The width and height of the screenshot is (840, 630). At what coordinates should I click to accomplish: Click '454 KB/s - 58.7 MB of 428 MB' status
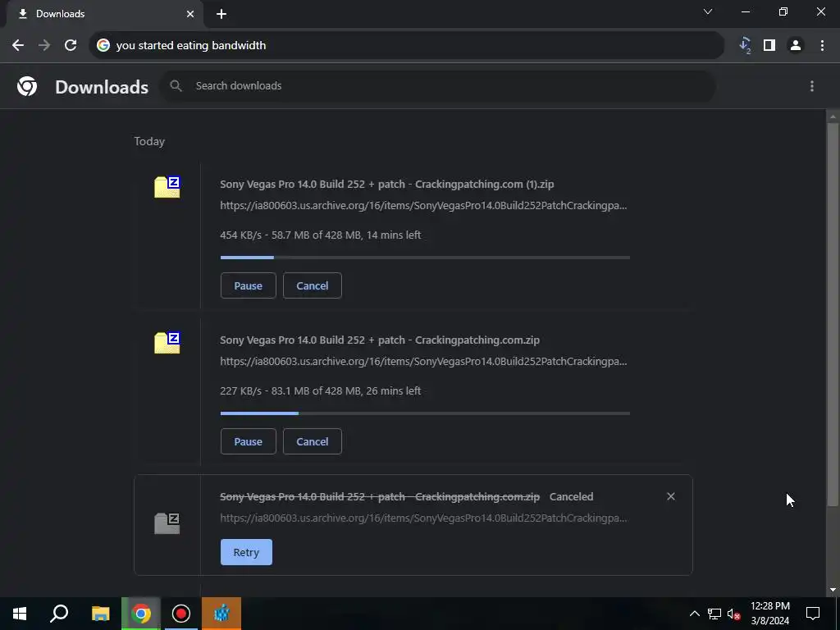(321, 235)
